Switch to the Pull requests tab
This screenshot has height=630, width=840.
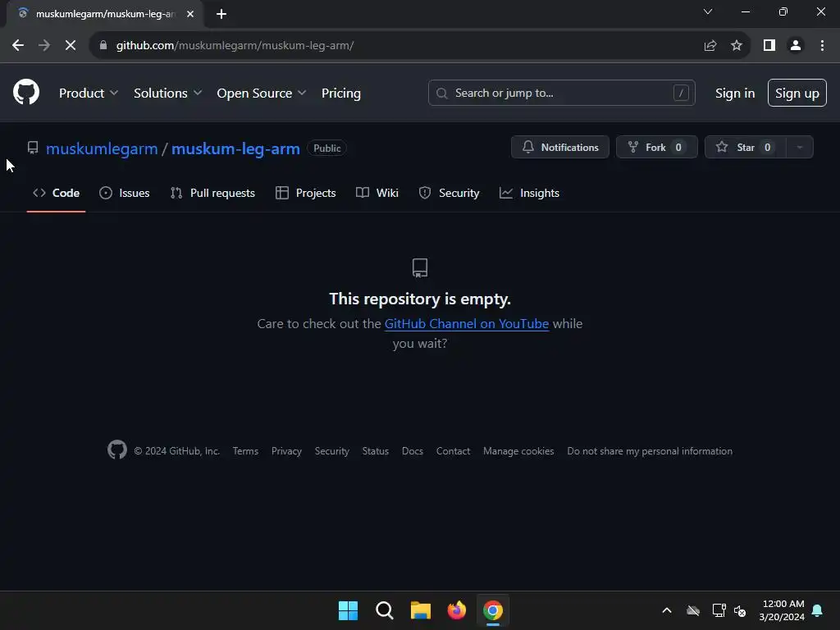[x=212, y=193]
